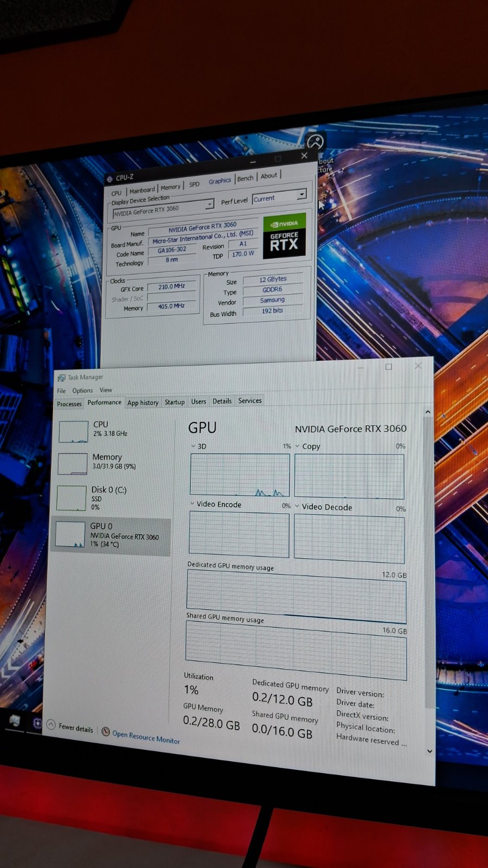Open the File menu in Task Manager
488x868 pixels.
pyautogui.click(x=61, y=391)
